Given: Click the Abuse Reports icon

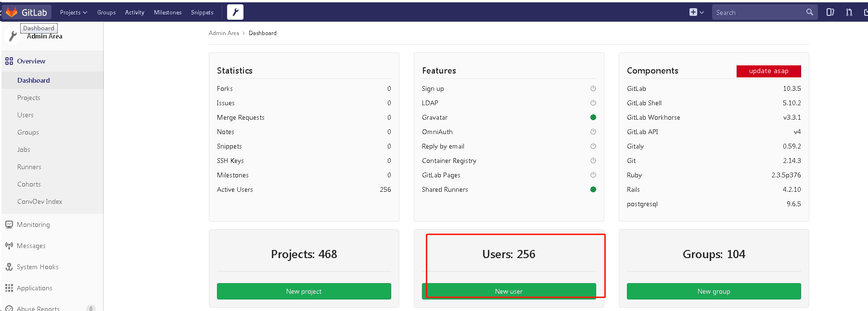Looking at the screenshot, I should tap(9, 308).
